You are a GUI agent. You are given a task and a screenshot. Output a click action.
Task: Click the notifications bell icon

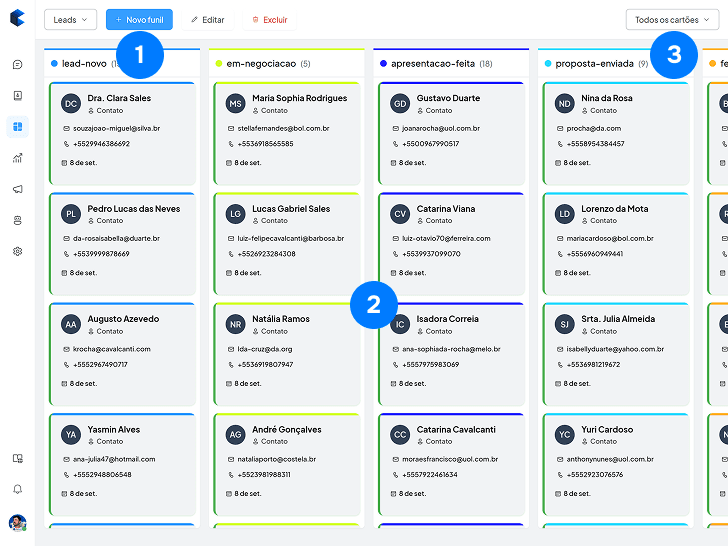17,489
